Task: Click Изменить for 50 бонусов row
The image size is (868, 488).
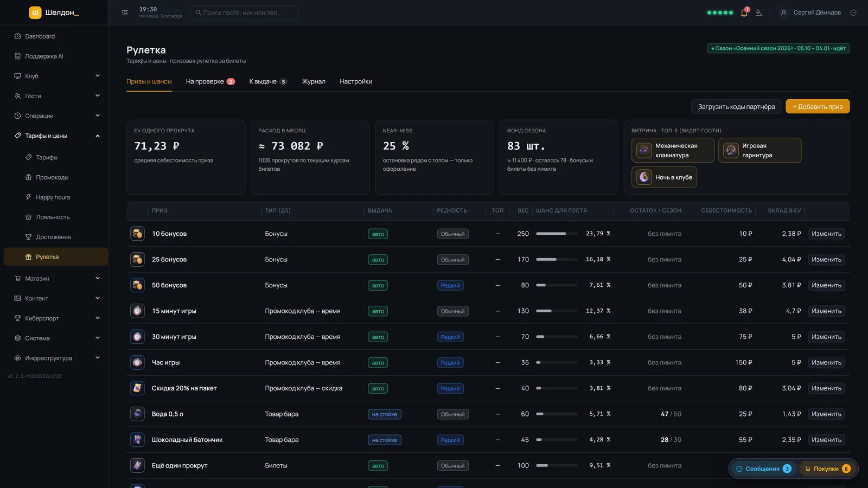Action: point(826,285)
